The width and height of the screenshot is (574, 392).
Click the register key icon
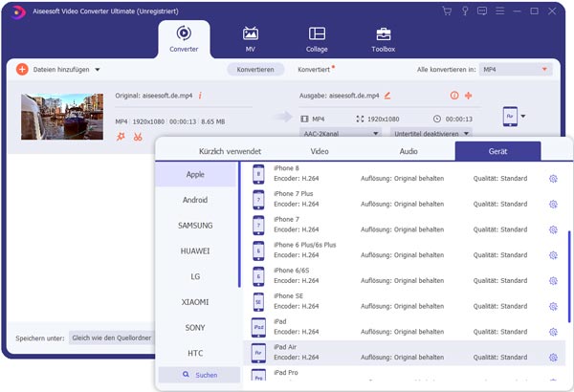point(465,11)
